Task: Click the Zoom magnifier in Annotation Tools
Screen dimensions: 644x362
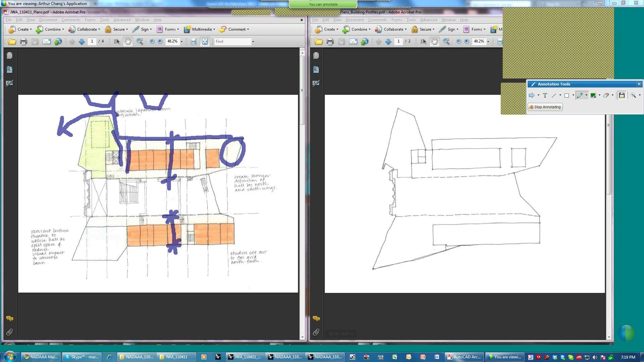Action: (x=633, y=96)
